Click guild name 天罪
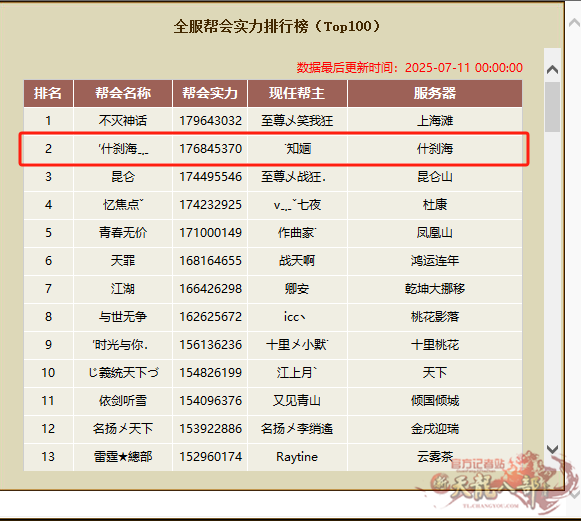The image size is (581, 521). pyautogui.click(x=123, y=260)
